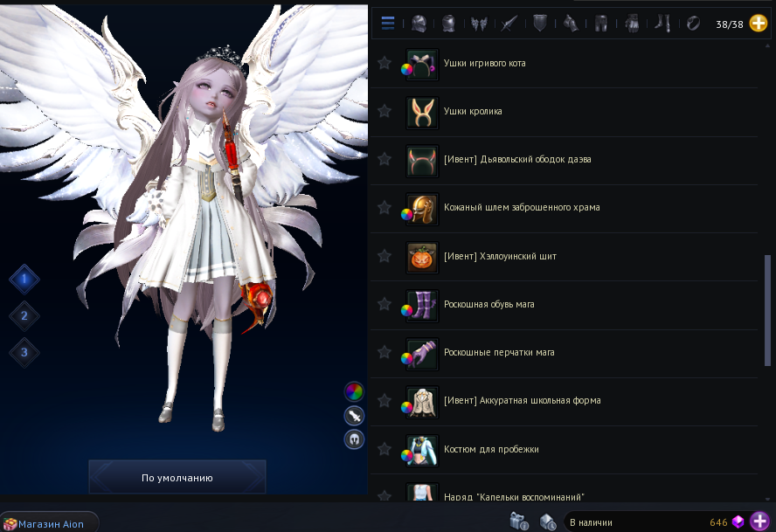The height and width of the screenshot is (532, 776).
Task: Click the Хэллоуинский щит name
Action: (x=500, y=256)
